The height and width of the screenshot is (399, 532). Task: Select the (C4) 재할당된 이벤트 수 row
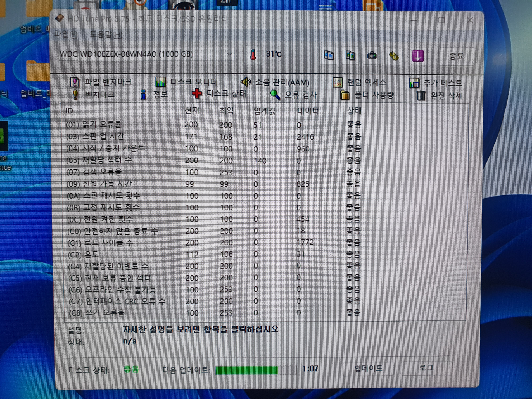265,266
